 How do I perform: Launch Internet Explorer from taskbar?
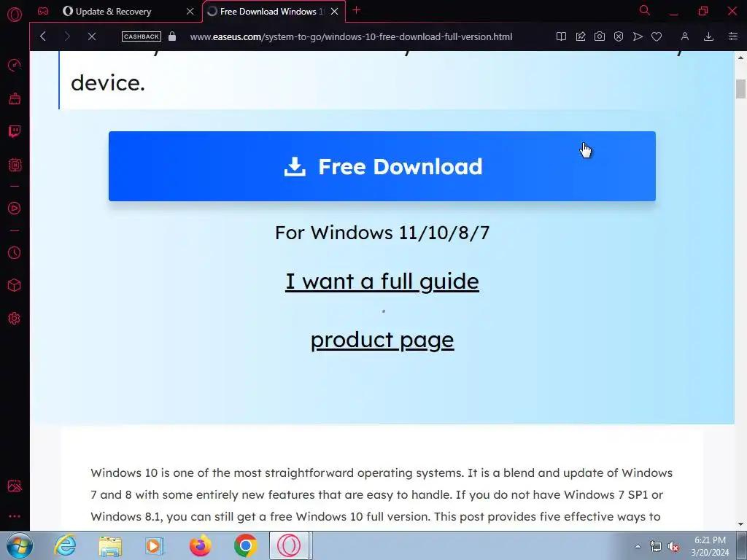coord(65,545)
